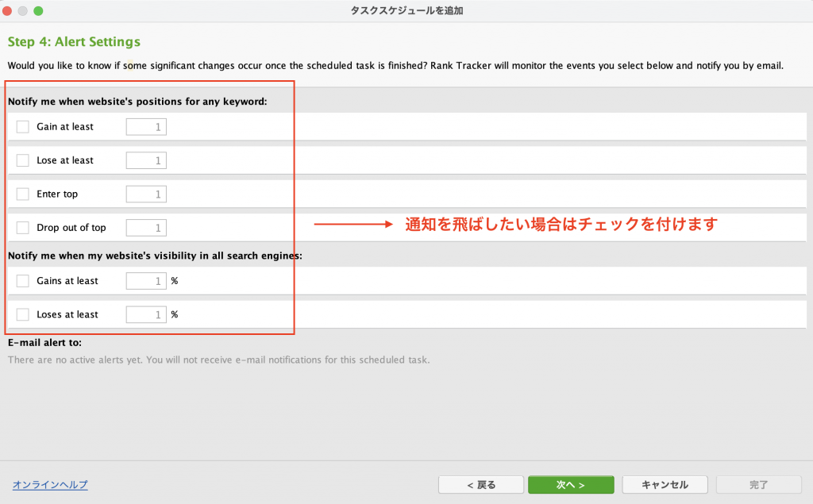Close the window with the red button

[x=7, y=11]
